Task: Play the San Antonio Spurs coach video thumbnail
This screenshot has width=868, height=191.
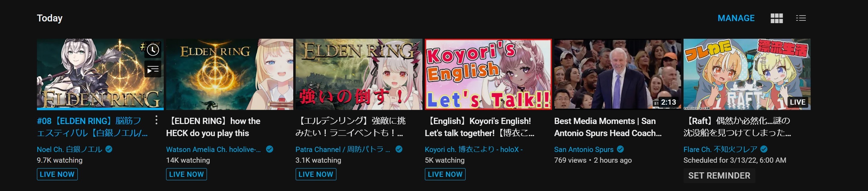Action: pos(618,74)
